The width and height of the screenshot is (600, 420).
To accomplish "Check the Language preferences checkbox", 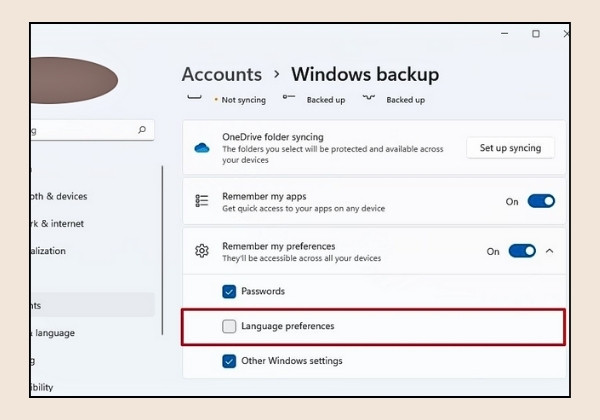I will pyautogui.click(x=229, y=326).
